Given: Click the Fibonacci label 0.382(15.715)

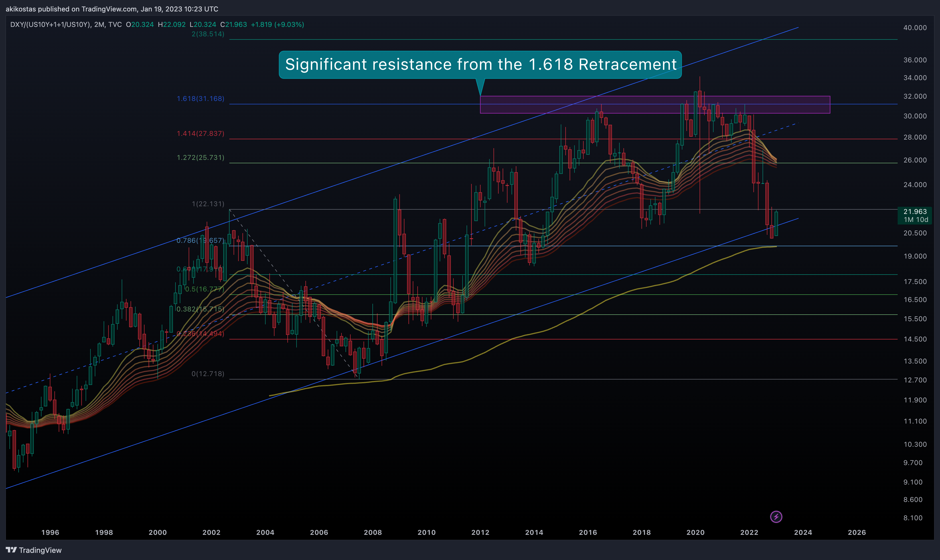Looking at the screenshot, I should [201, 309].
